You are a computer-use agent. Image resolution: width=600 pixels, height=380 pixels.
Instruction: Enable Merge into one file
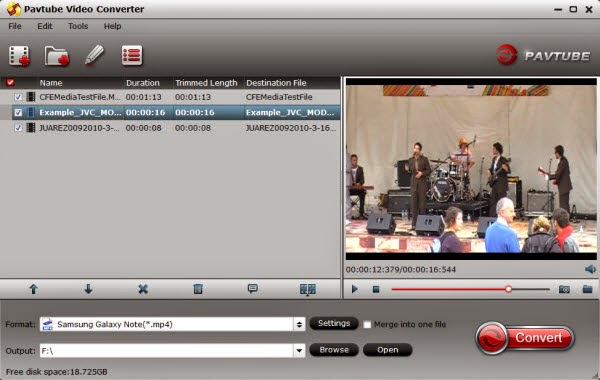(367, 325)
